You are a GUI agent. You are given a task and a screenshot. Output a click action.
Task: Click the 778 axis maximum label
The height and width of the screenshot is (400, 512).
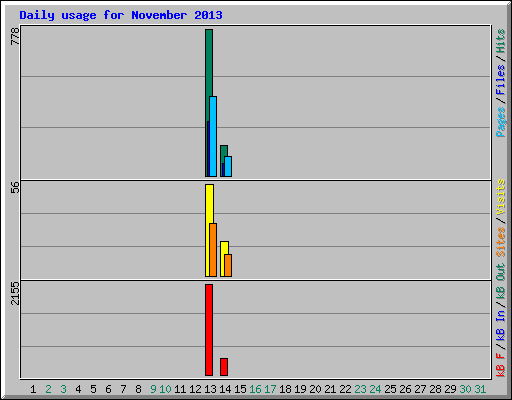click(x=15, y=36)
